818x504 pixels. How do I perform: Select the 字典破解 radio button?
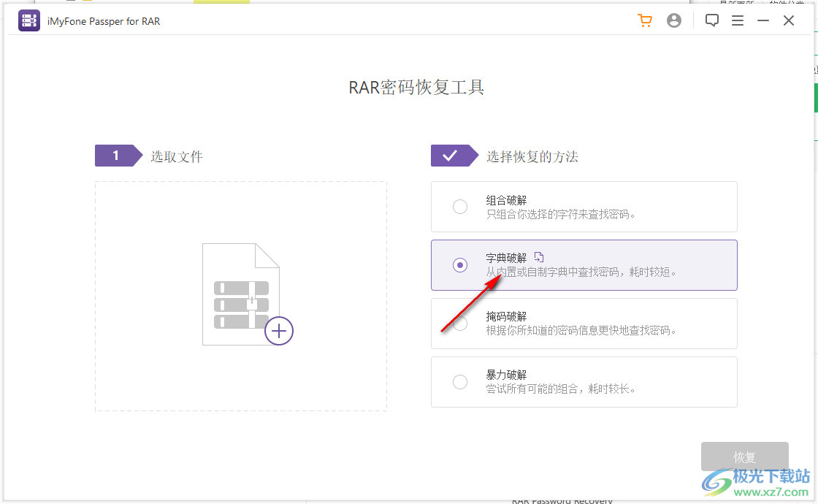click(460, 265)
